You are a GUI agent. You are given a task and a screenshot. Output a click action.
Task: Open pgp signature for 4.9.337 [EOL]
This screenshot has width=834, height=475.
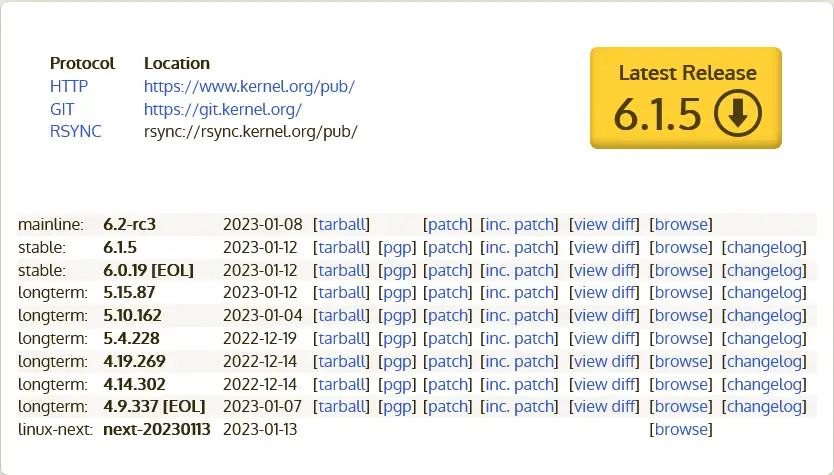397,406
